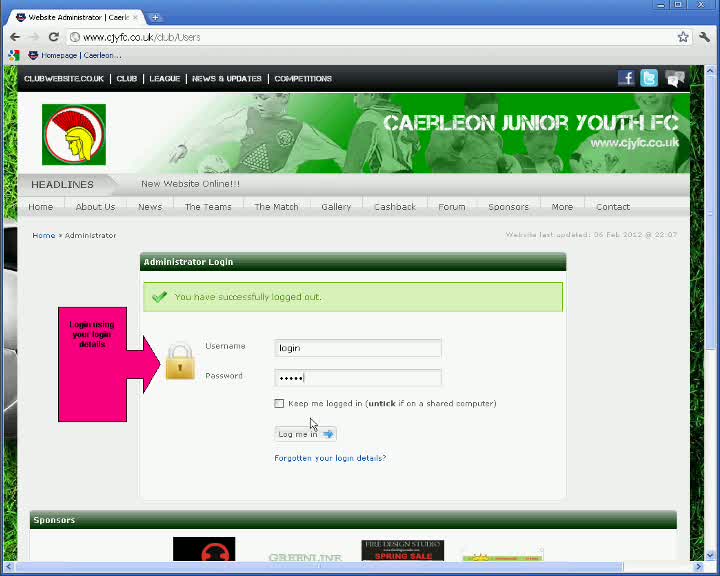Click the vertical scrollbar down arrow
The image size is (720, 576).
coord(710,555)
